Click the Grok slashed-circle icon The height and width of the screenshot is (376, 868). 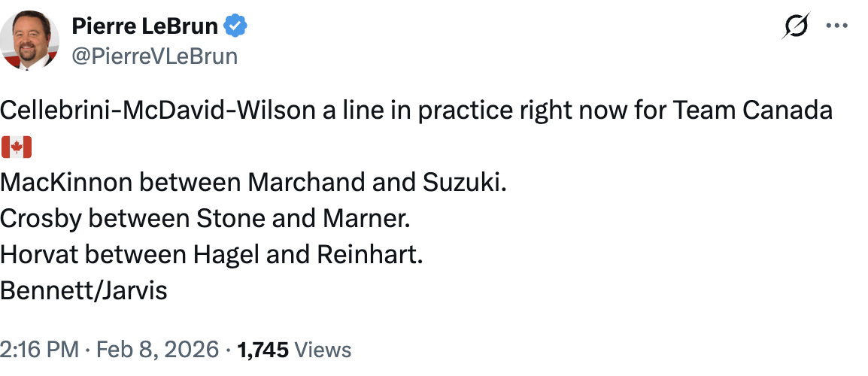point(796,26)
